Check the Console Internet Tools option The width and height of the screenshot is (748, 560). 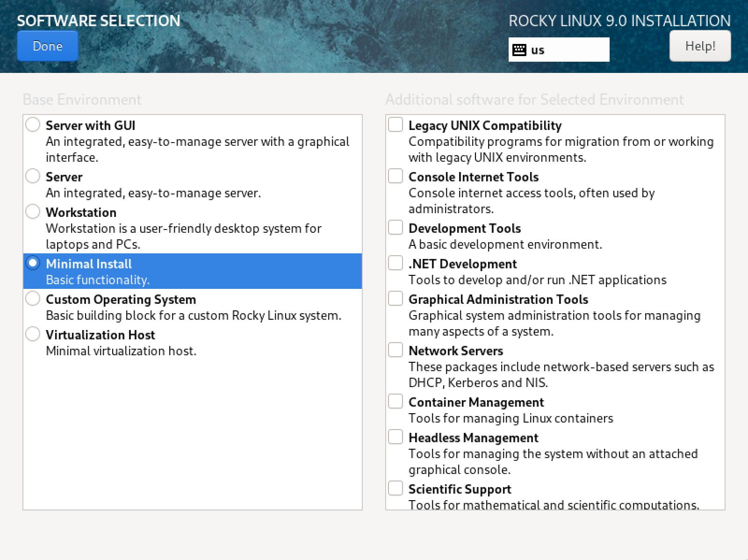396,176
